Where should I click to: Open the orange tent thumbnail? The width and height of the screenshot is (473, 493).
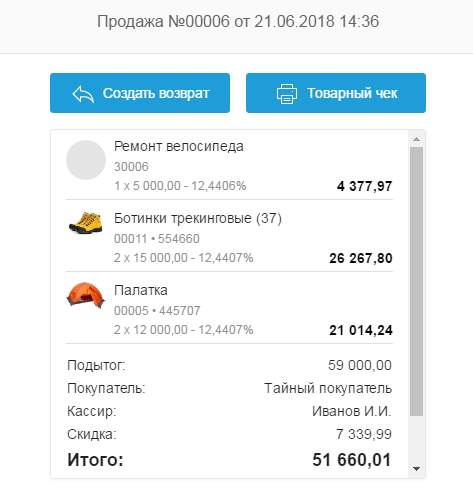click(86, 295)
